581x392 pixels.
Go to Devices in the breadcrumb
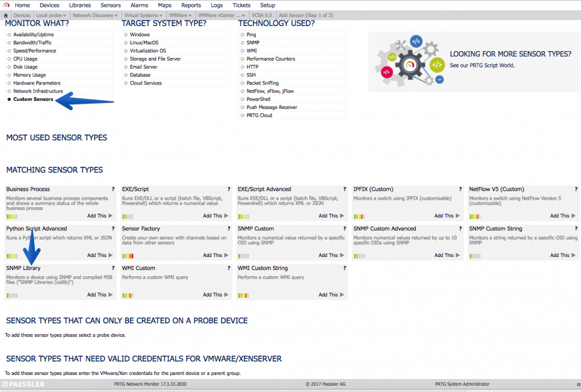pos(22,15)
